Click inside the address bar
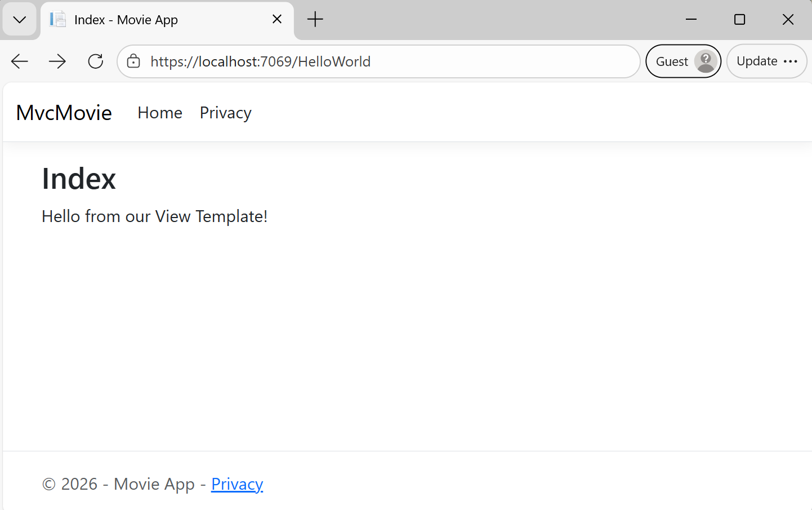Image resolution: width=812 pixels, height=510 pixels. (x=377, y=61)
